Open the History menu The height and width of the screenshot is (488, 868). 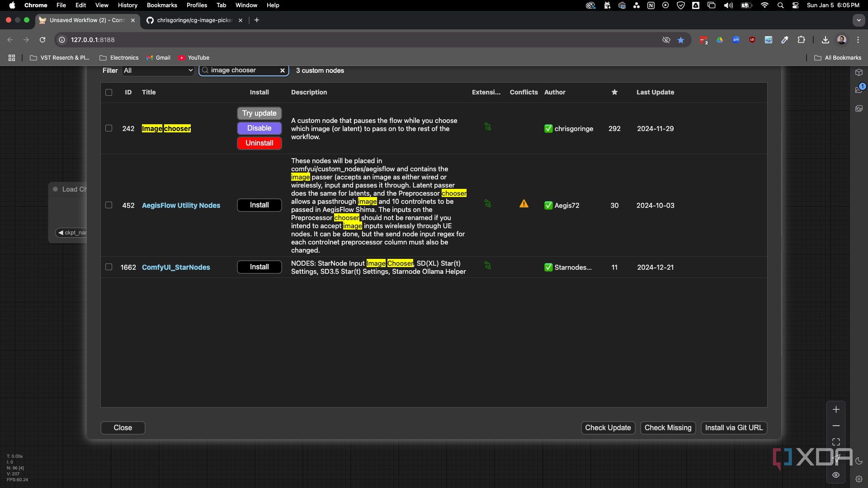tap(127, 5)
